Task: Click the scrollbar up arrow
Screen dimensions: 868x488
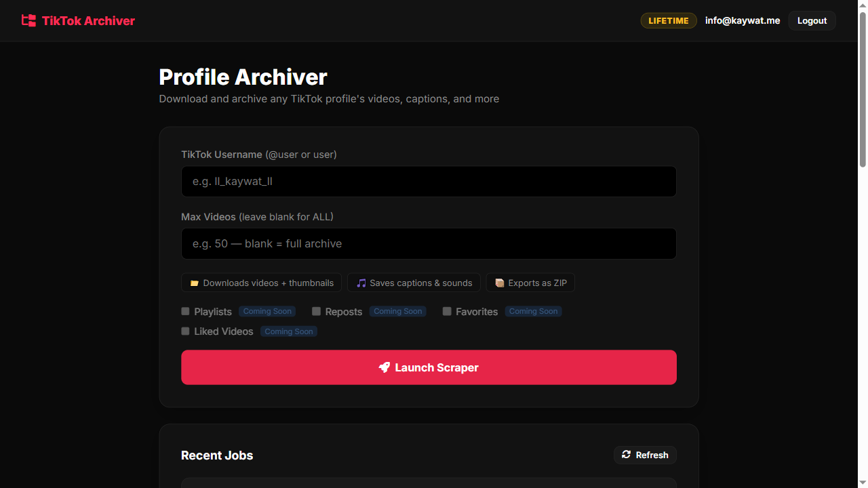Action: click(863, 5)
